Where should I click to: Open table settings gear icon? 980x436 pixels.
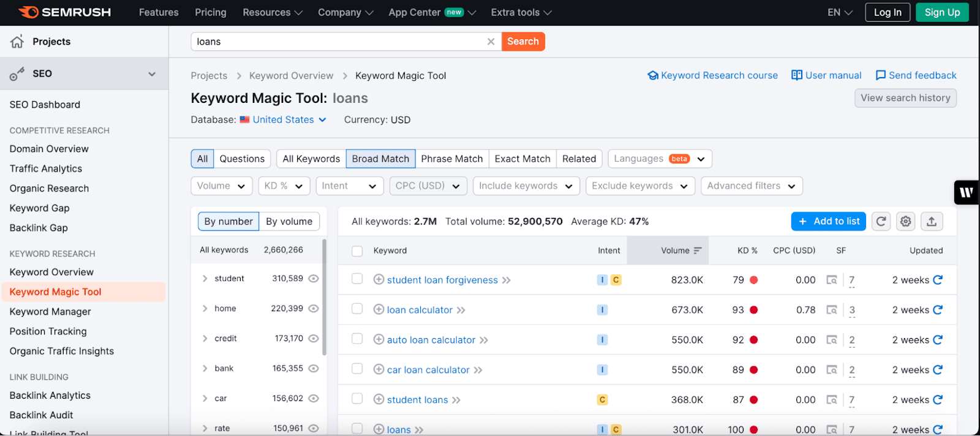906,222
